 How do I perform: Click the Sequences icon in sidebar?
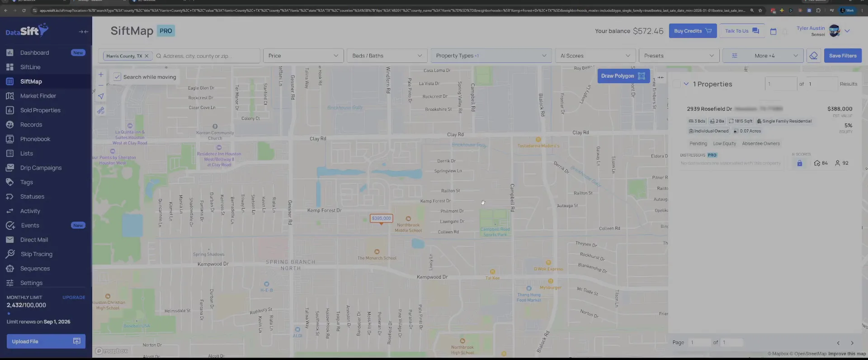coord(10,269)
